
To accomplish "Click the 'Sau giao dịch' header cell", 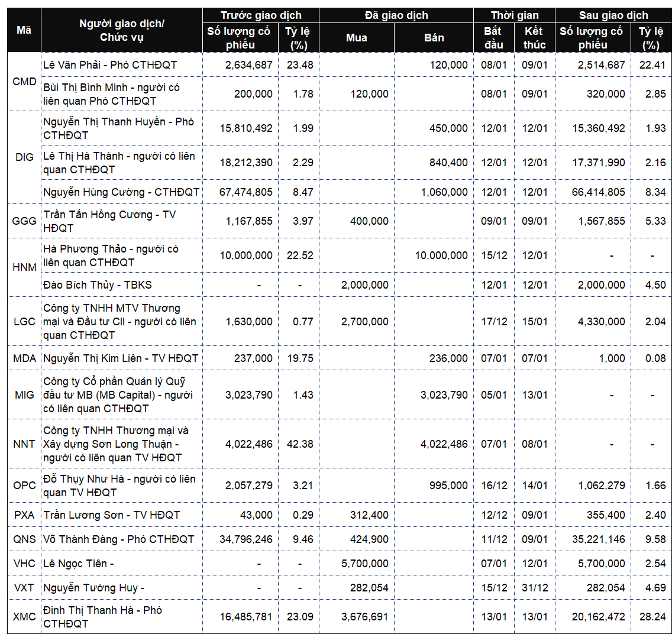I will tap(613, 15).
